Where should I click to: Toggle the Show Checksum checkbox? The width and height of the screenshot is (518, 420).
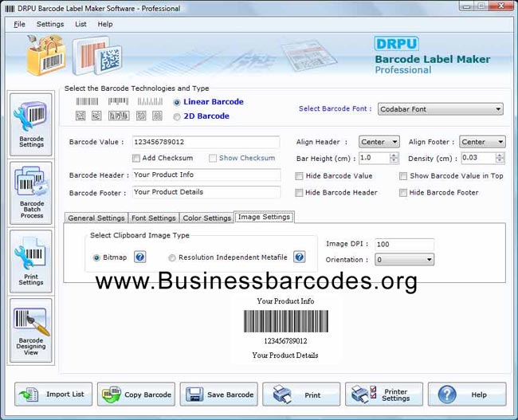213,159
